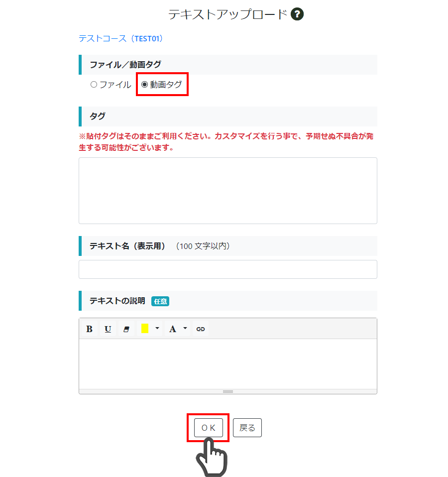This screenshot has height=477, width=448.
Task: Open the highlight color dropdown arrow
Action: 157,329
